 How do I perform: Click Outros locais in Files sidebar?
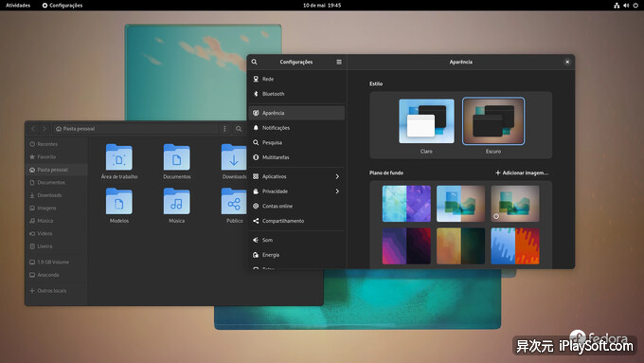56,290
